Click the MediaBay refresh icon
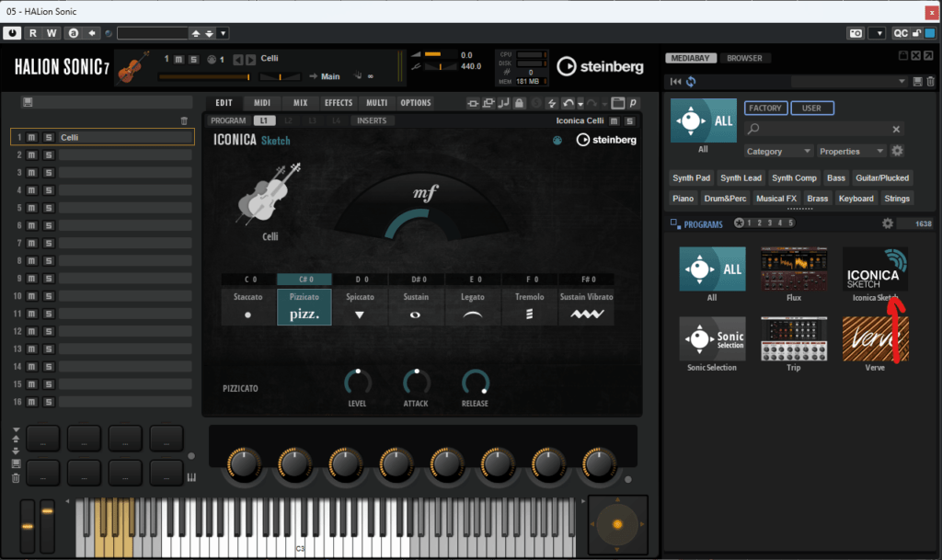This screenshot has height=560, width=942. (691, 82)
